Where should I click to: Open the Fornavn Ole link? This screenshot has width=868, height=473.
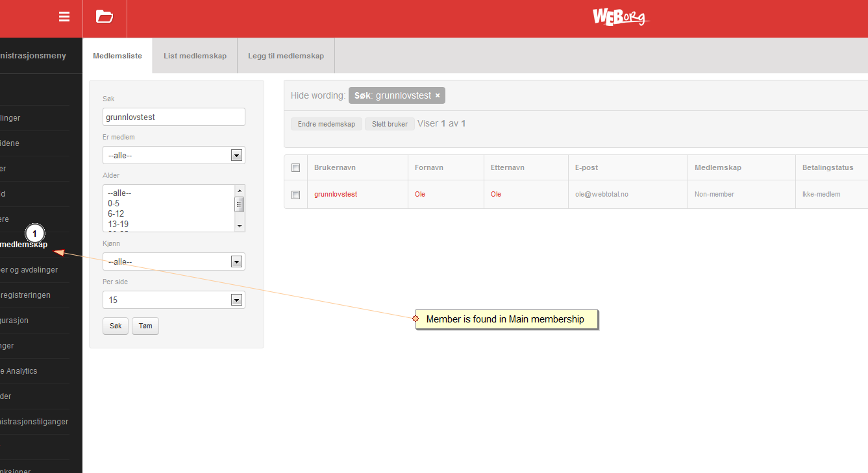click(420, 194)
